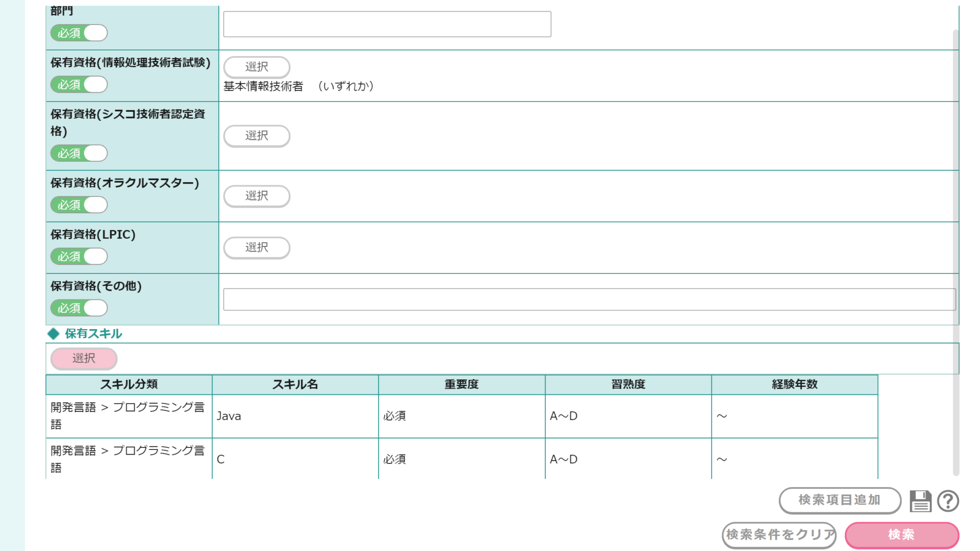
Task: Click the 部門 text input field
Action: (387, 24)
